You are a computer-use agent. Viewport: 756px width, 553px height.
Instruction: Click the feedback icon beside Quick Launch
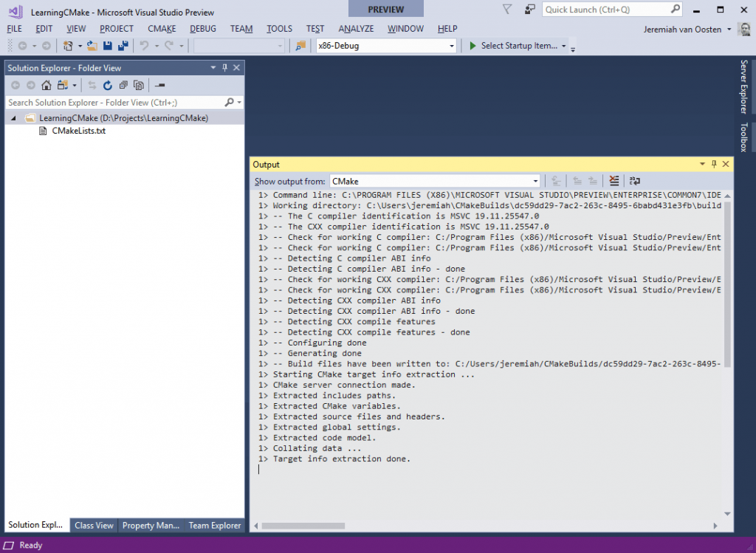click(x=530, y=9)
